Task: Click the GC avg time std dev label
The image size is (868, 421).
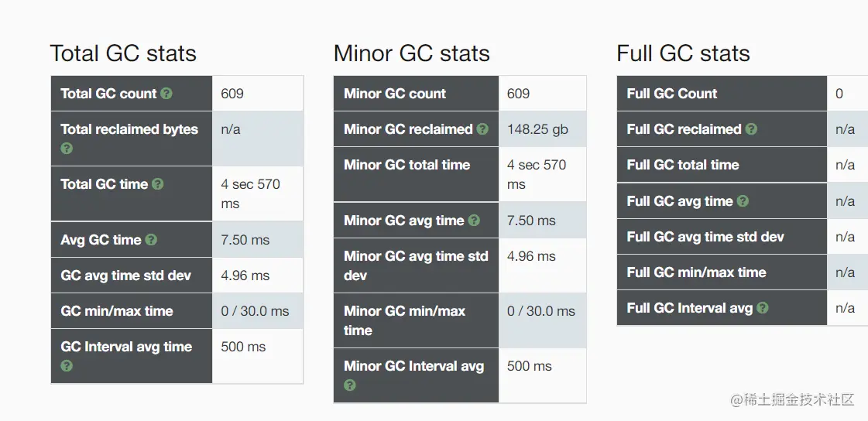Action: (x=125, y=276)
